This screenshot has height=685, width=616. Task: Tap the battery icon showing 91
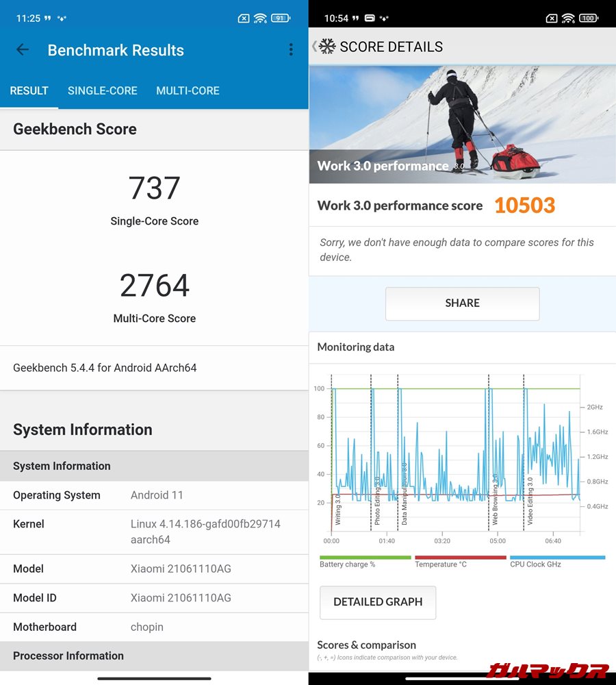pos(280,18)
